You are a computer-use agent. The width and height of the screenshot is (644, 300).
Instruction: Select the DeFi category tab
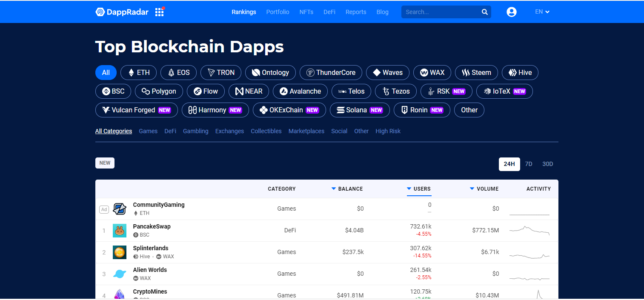[x=170, y=131]
